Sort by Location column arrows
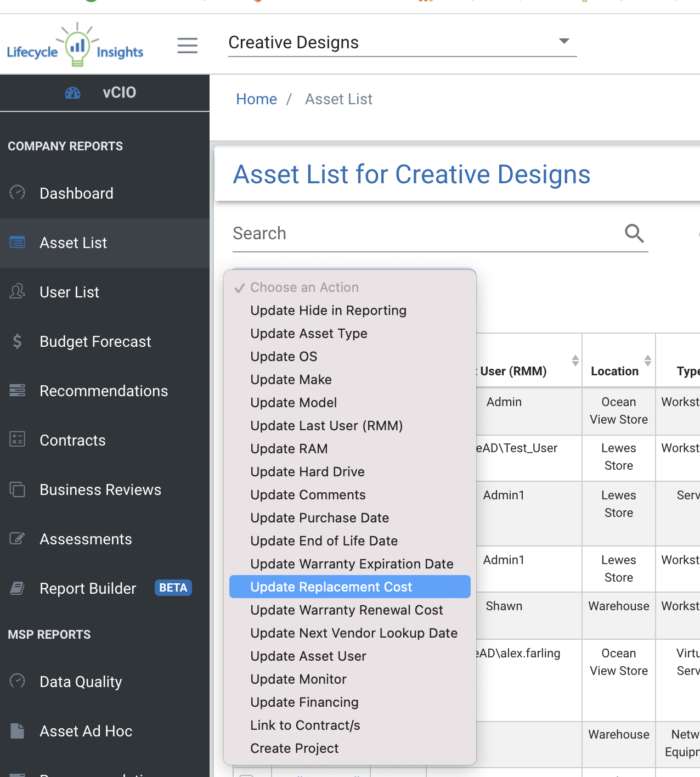Screen dimensions: 700x777 click(648, 361)
